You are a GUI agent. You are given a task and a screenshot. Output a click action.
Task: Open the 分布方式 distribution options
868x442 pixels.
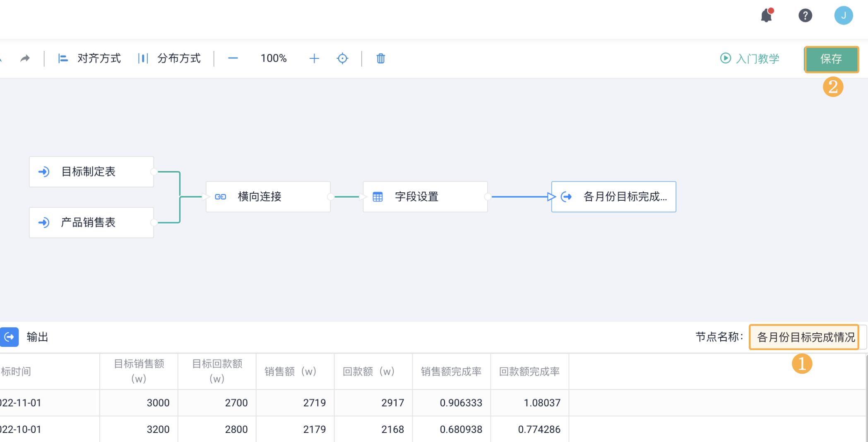click(x=171, y=58)
